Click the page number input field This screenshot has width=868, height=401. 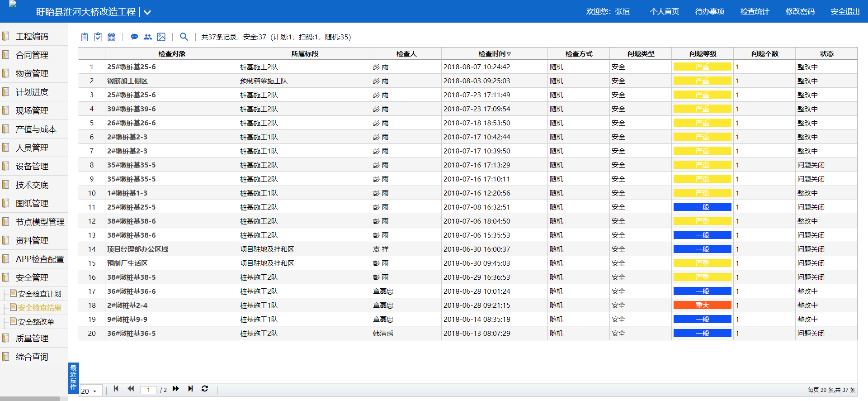(148, 390)
